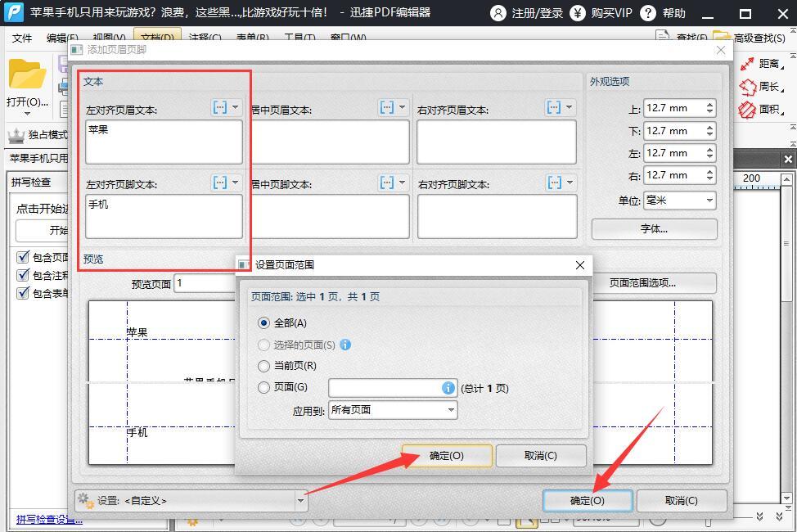Screen dimensions: 797x532
Task: Close the page range dialog with X
Action: pos(580,265)
